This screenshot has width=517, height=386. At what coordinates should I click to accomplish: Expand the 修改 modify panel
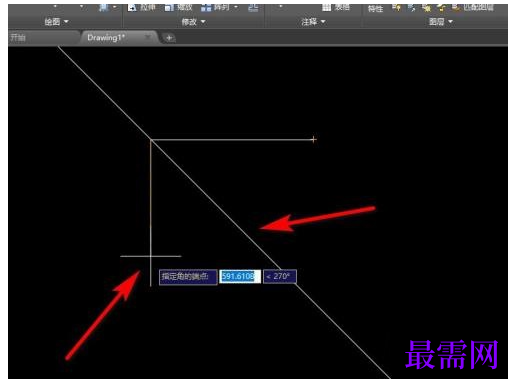pyautogui.click(x=193, y=22)
